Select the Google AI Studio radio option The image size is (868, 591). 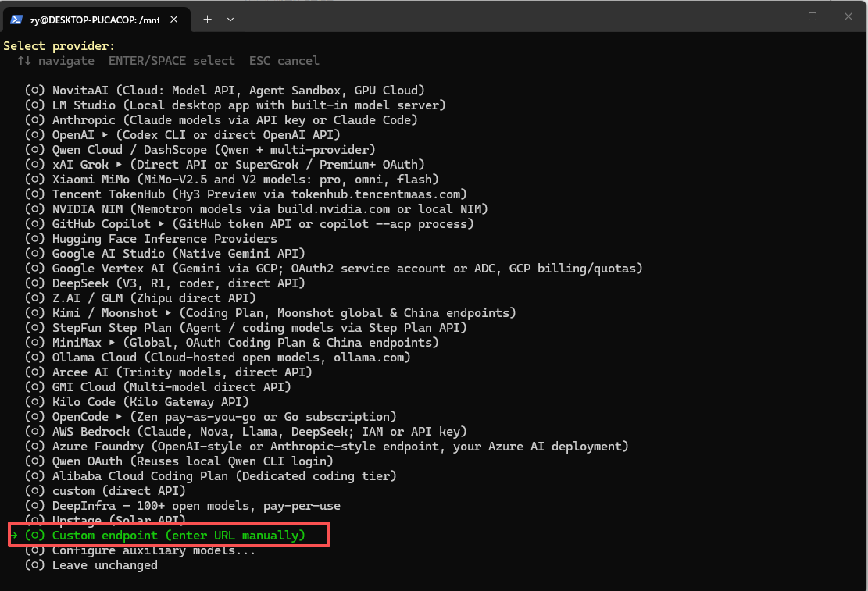34,254
